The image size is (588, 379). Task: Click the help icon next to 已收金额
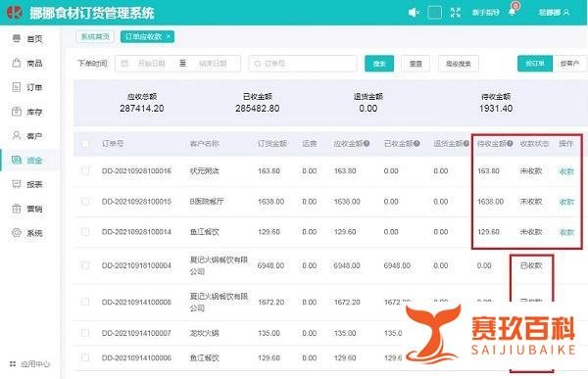coord(416,143)
